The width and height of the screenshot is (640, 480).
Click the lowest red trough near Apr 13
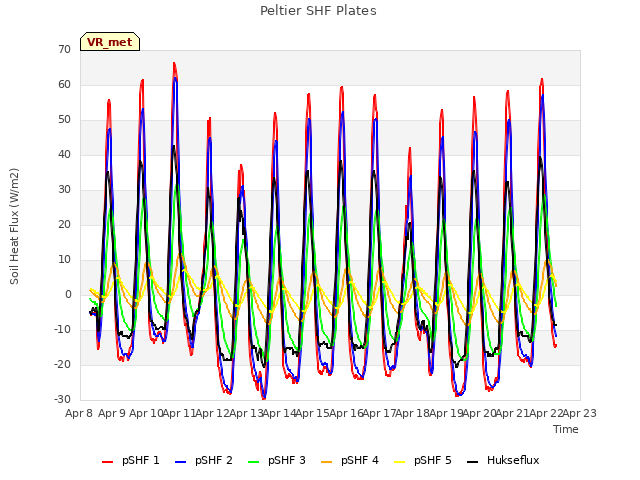pyautogui.click(x=264, y=398)
